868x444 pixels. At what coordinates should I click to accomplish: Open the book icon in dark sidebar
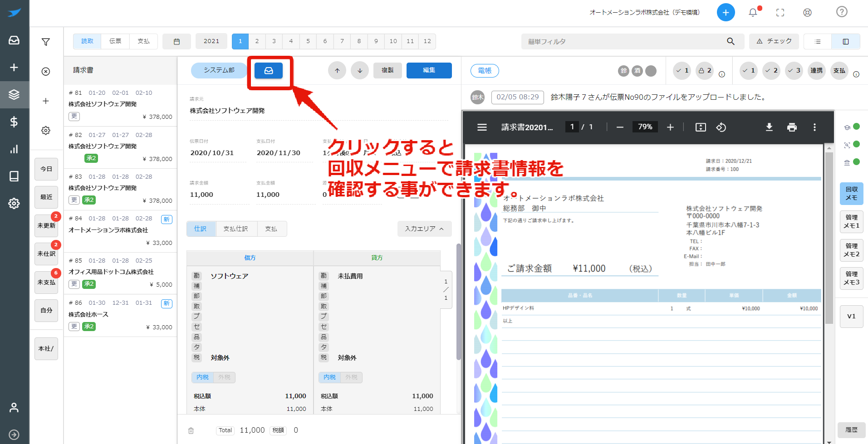point(14,176)
